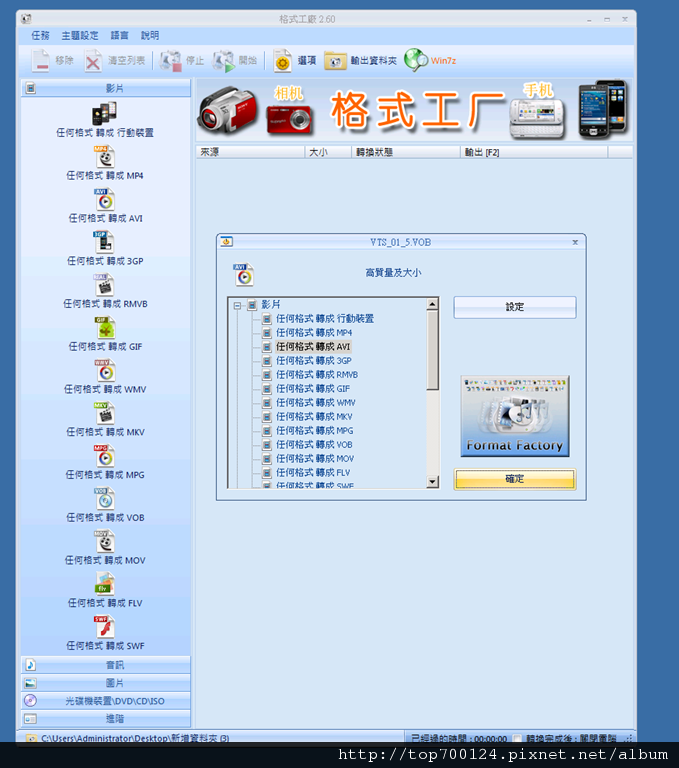The width and height of the screenshot is (679, 768).
Task: Select tree item 任何格式 轉成 GIF
Action: 313,389
